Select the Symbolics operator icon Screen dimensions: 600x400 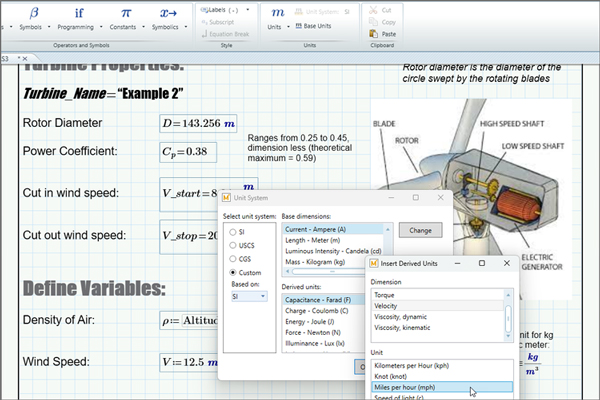tap(169, 15)
